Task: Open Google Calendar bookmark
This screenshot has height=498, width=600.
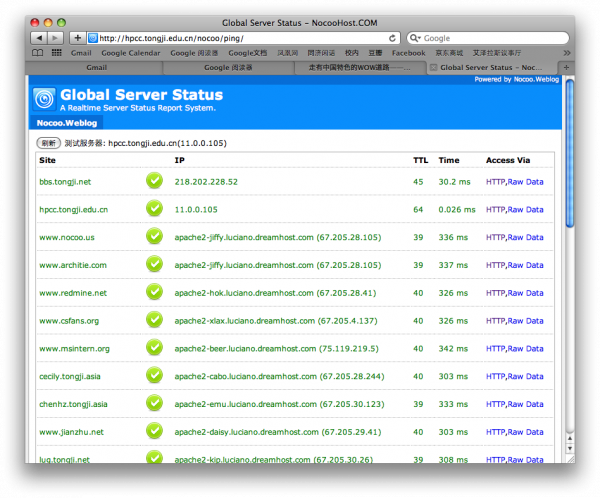Action: [x=131, y=53]
